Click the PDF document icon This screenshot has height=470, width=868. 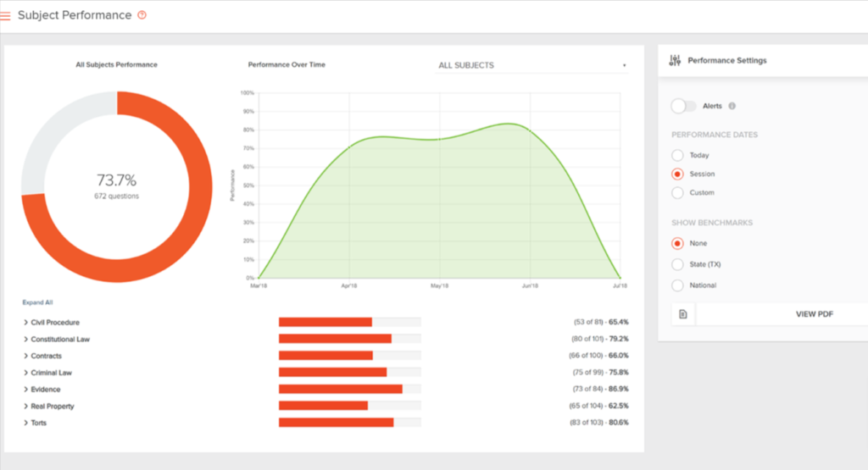tap(683, 314)
